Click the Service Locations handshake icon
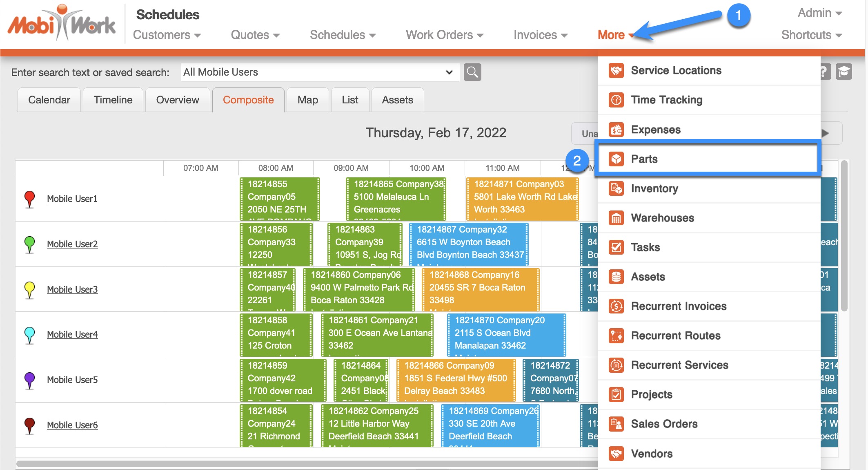Viewport: 868px width, 470px height. point(616,70)
